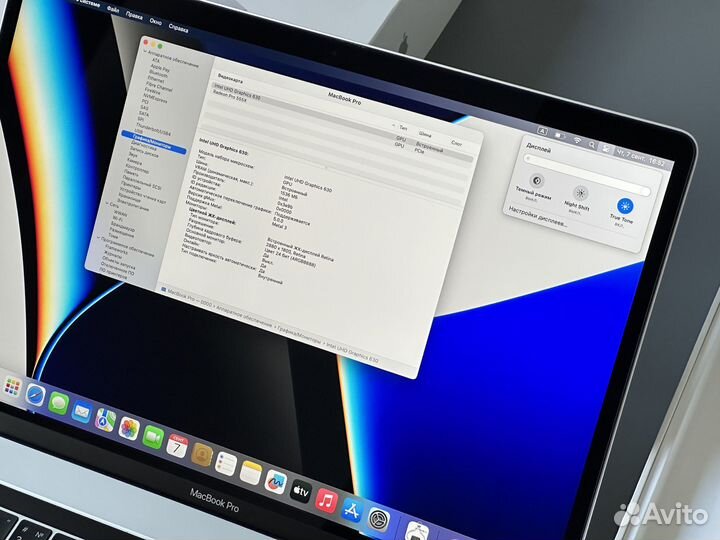Click the battery status icon
The width and height of the screenshot is (720, 540).
click(x=559, y=136)
